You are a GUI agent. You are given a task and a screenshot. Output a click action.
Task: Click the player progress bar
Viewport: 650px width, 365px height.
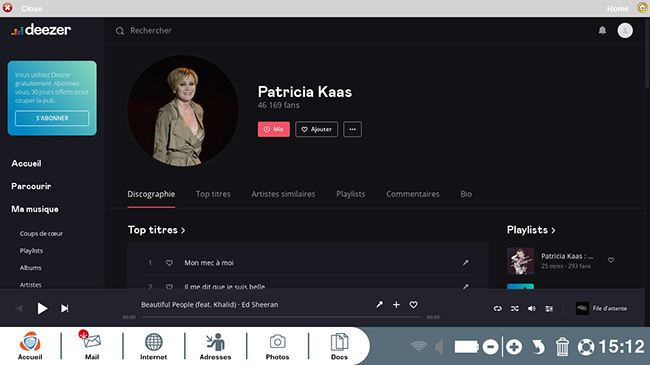click(281, 317)
